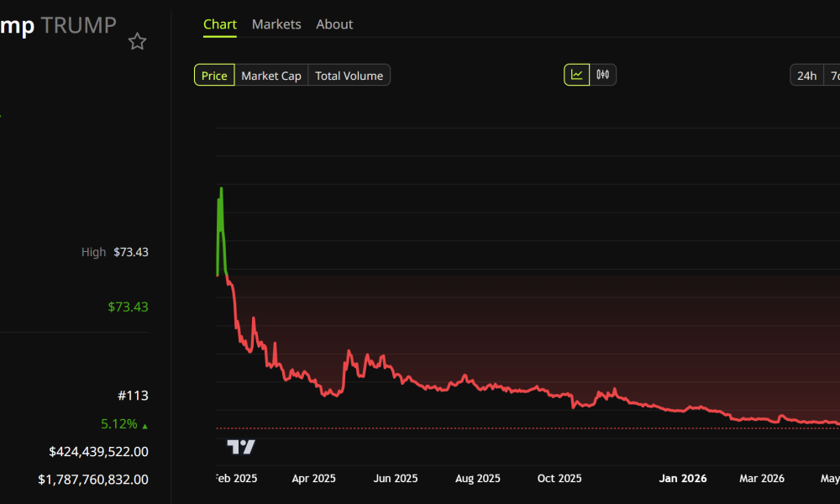Screen dimensions: 840x504
Task: Open the Chart tab
Action: [219, 24]
